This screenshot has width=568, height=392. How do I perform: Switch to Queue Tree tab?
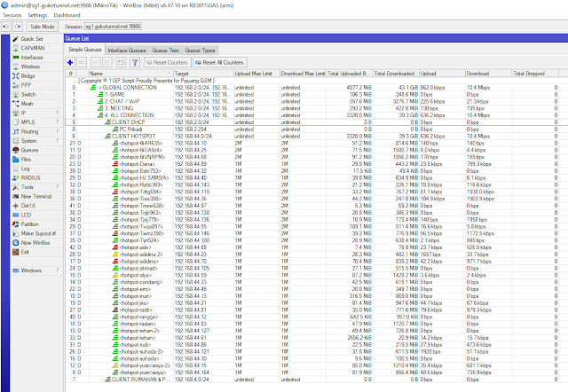pyautogui.click(x=166, y=51)
